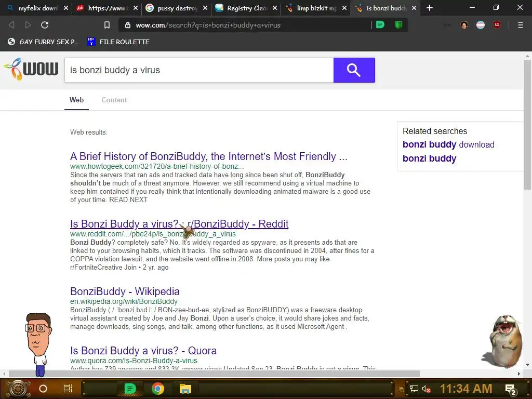Click the laughing hamster desktop character
The height and width of the screenshot is (399, 532).
(502, 342)
